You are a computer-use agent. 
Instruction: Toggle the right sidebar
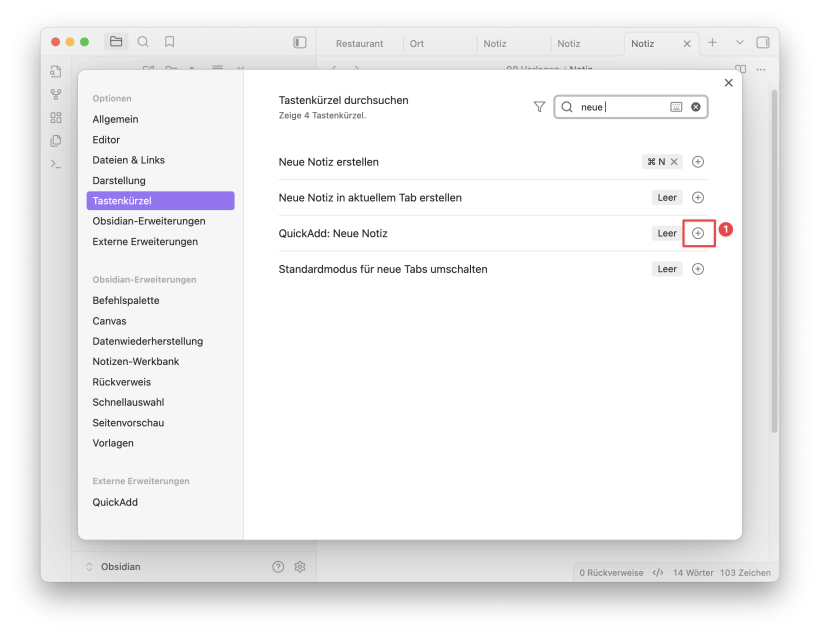pyautogui.click(x=763, y=43)
